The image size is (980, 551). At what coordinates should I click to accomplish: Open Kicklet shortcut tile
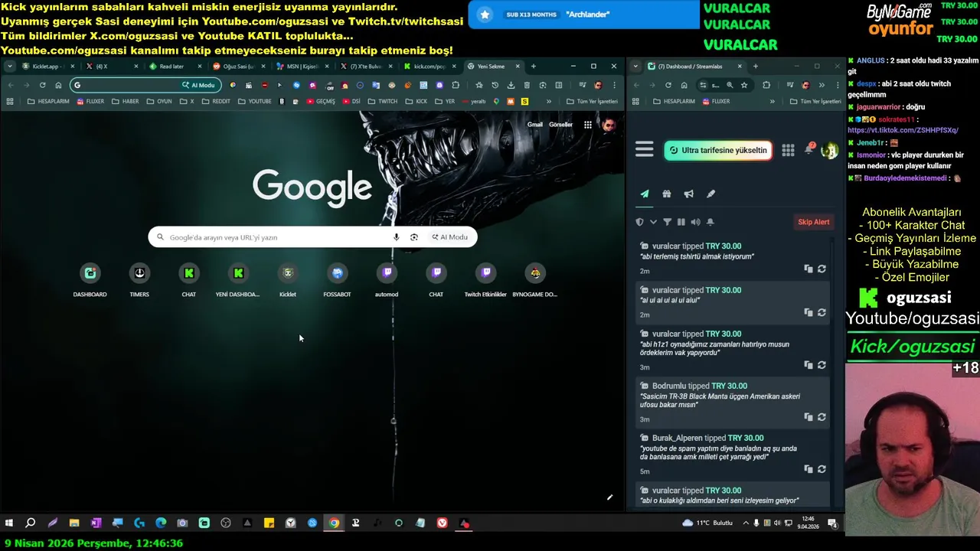(x=288, y=280)
